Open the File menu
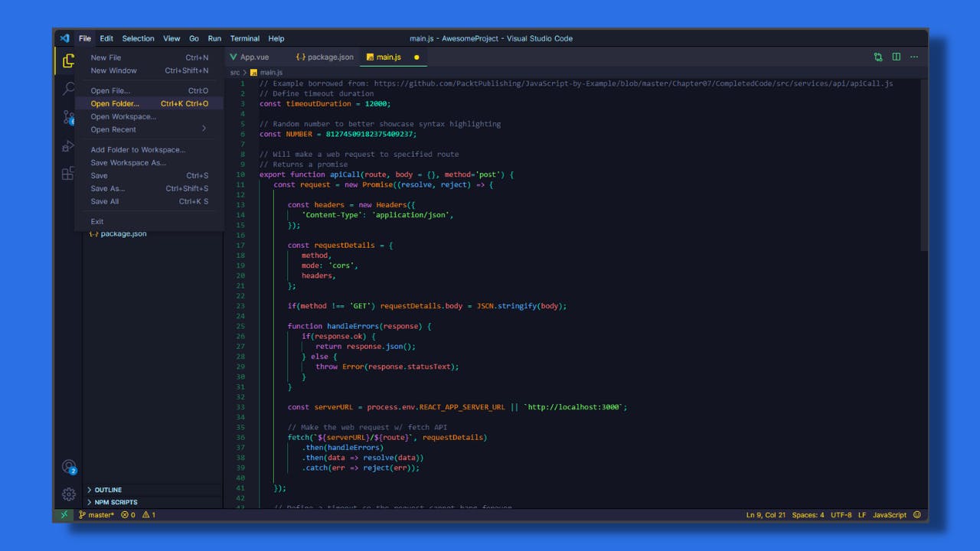 (85, 38)
